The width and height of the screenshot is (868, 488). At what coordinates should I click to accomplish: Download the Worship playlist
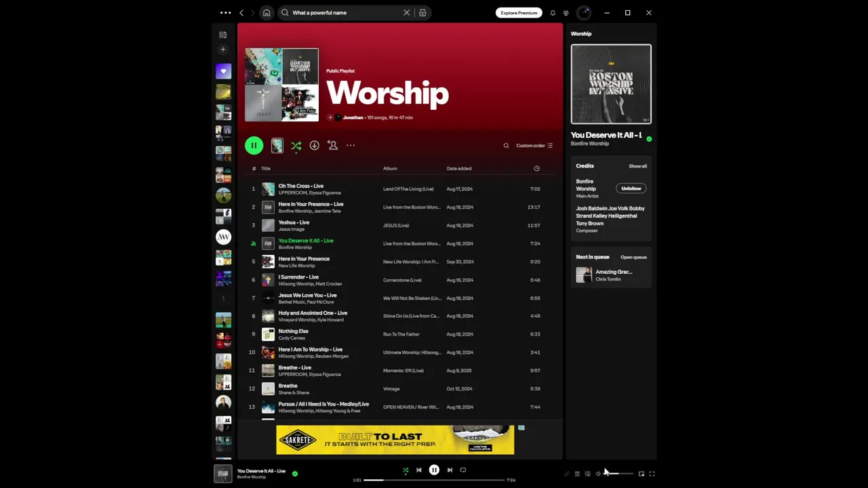click(x=314, y=145)
